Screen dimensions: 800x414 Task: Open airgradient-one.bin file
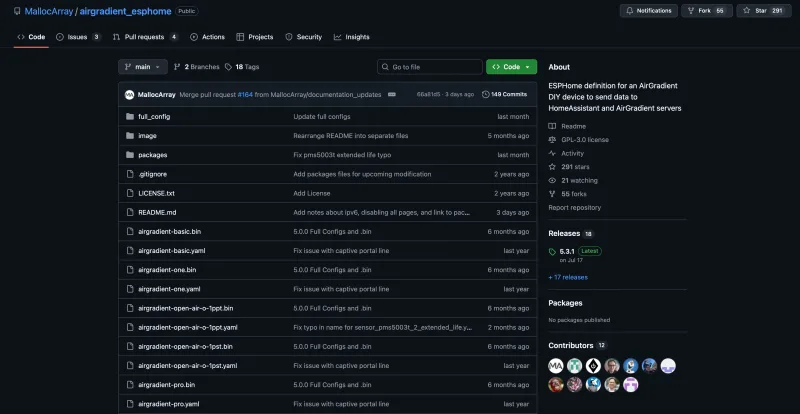(x=167, y=270)
